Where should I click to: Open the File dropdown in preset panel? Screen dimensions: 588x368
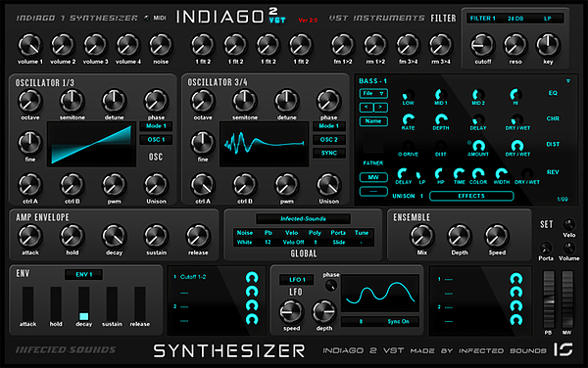pyautogui.click(x=373, y=93)
